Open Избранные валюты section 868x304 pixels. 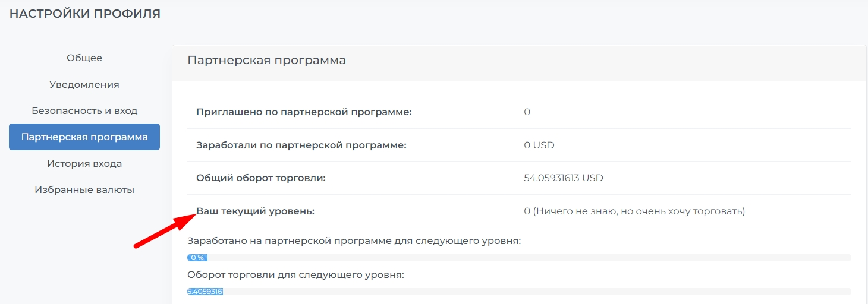(84, 190)
